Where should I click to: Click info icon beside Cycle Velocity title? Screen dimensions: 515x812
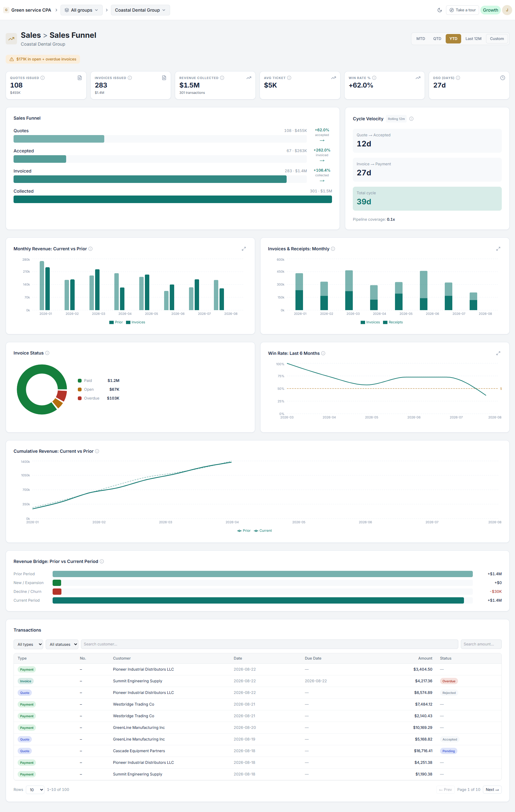pos(411,119)
